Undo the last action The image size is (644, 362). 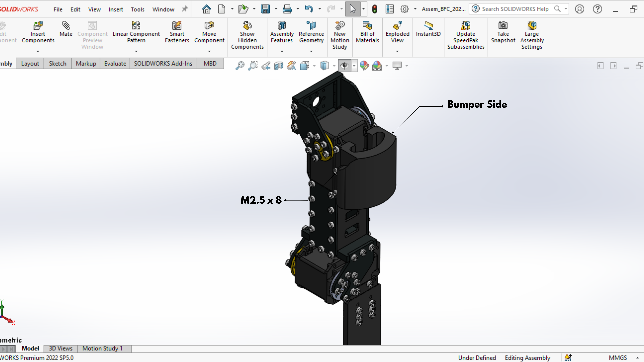309,9
